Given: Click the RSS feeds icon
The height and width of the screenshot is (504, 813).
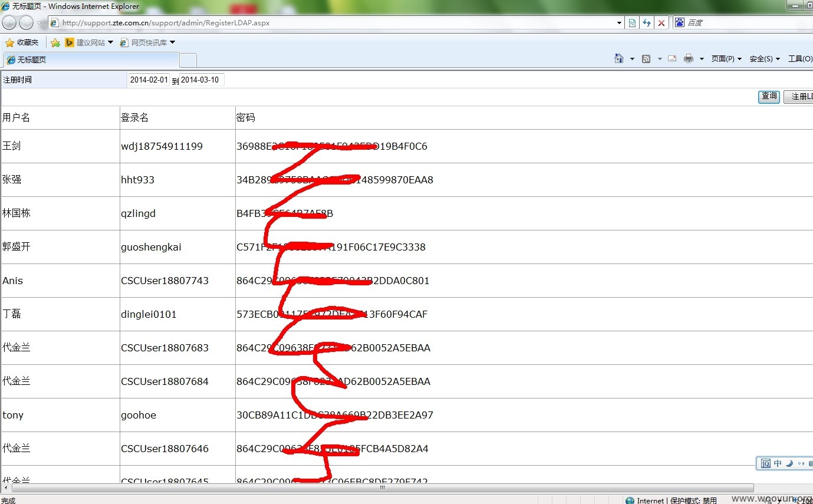Looking at the screenshot, I should click(x=646, y=58).
